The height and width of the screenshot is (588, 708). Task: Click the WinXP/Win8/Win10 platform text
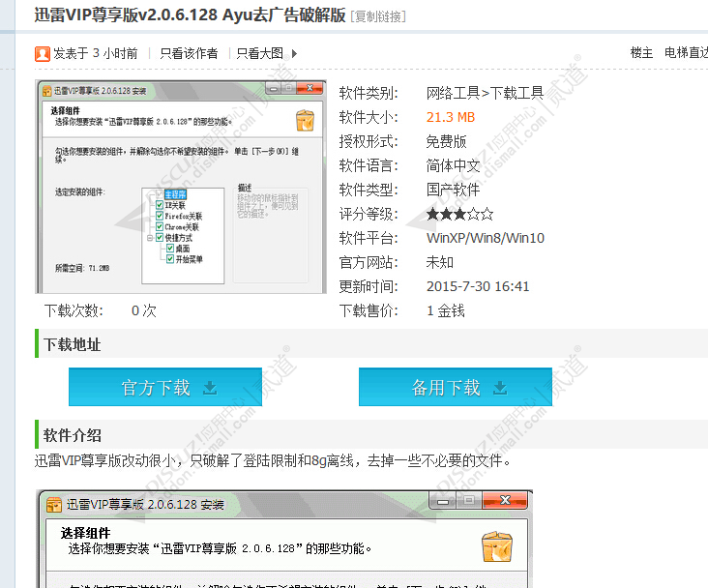click(x=486, y=238)
